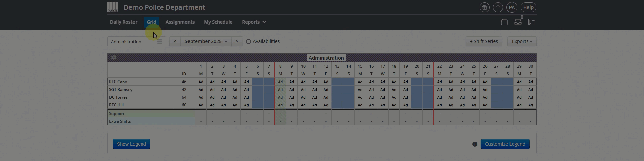Expand the Reports menu
The image size is (644, 161).
pyautogui.click(x=254, y=22)
